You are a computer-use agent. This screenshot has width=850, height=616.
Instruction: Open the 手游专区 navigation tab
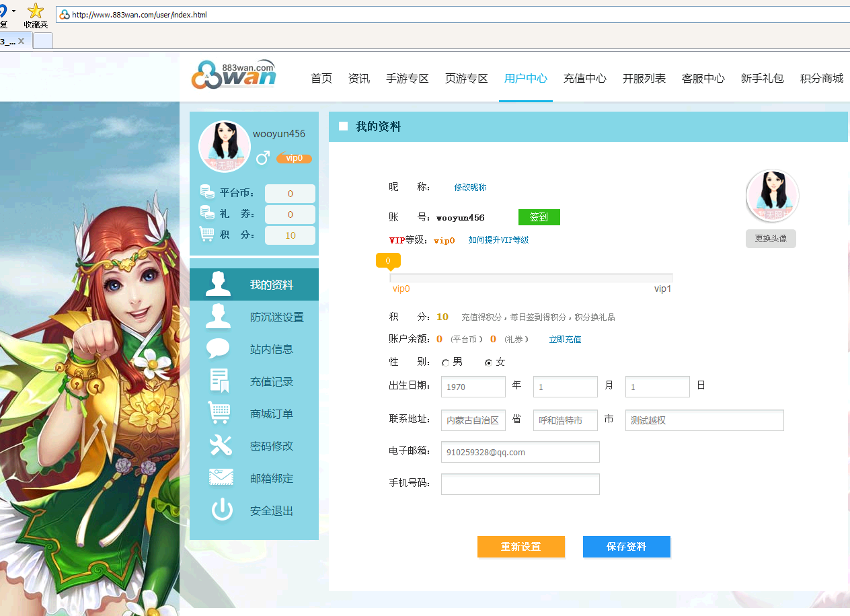pyautogui.click(x=408, y=79)
